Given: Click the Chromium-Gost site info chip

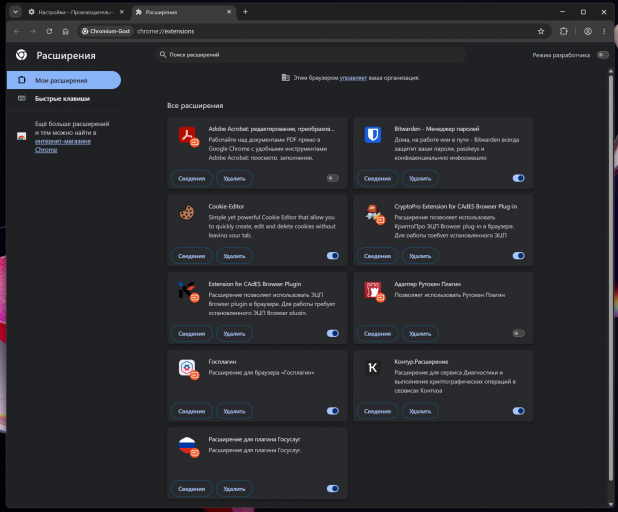Looking at the screenshot, I should 106,31.
